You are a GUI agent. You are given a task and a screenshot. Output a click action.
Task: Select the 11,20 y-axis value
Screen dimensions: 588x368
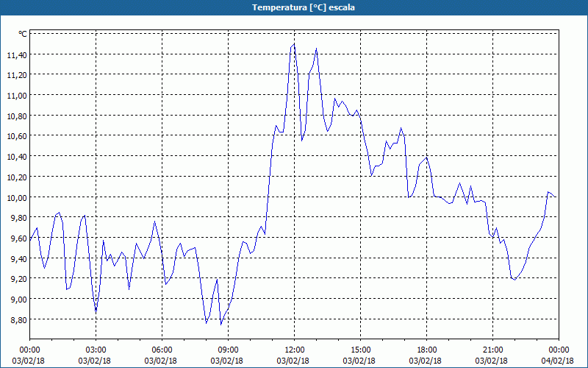click(x=17, y=76)
